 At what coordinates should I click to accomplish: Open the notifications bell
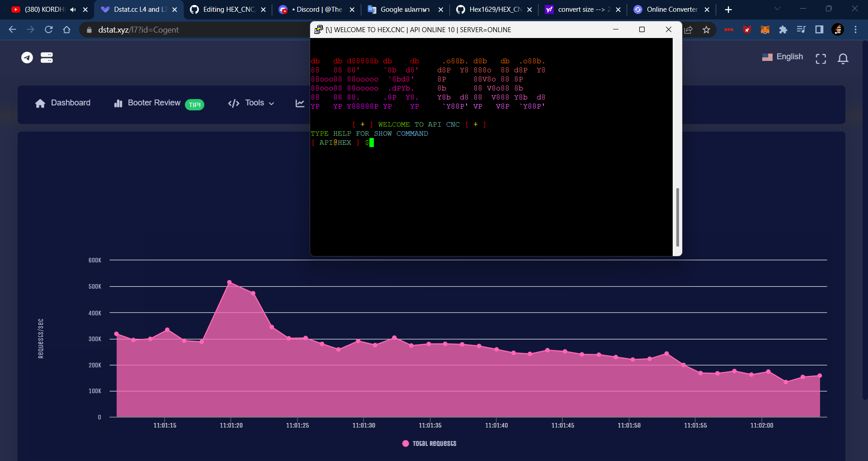(843, 59)
